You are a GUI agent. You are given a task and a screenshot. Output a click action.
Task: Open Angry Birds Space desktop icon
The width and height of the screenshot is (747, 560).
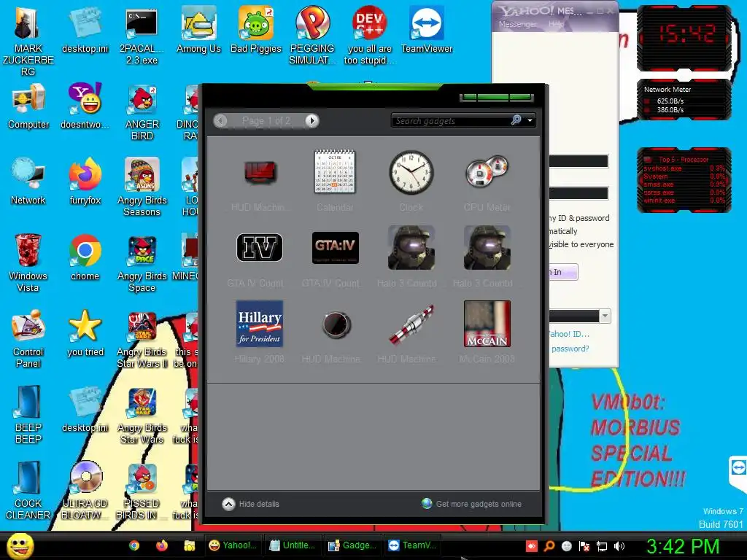tap(142, 263)
